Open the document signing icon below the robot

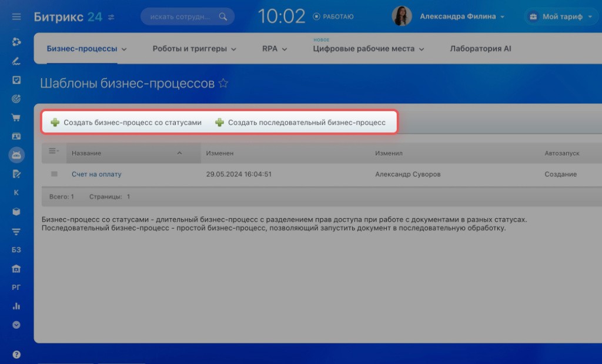pyautogui.click(x=16, y=174)
